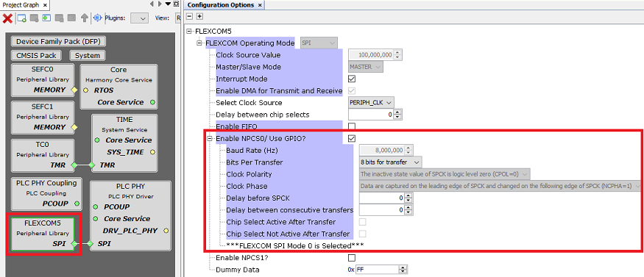644x277 pixels.
Task: Select the PLC PHY driver block
Action: coord(130,215)
